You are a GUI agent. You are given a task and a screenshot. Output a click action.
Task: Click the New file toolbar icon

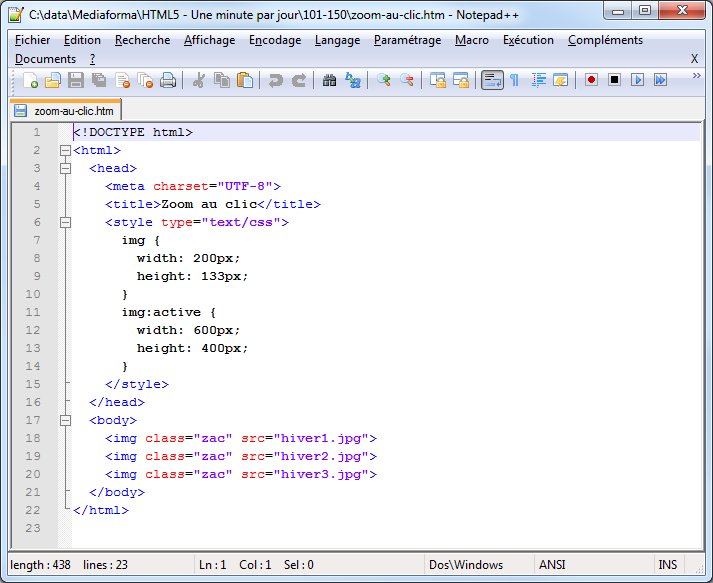[x=30, y=80]
